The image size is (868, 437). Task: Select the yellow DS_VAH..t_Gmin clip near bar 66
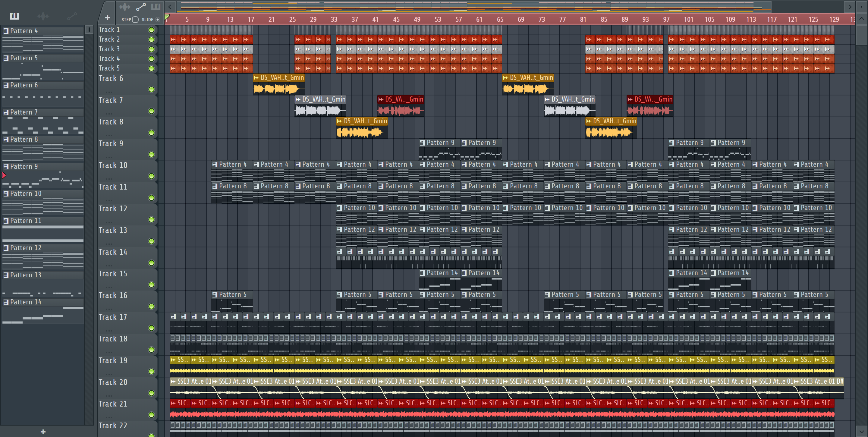tap(528, 85)
